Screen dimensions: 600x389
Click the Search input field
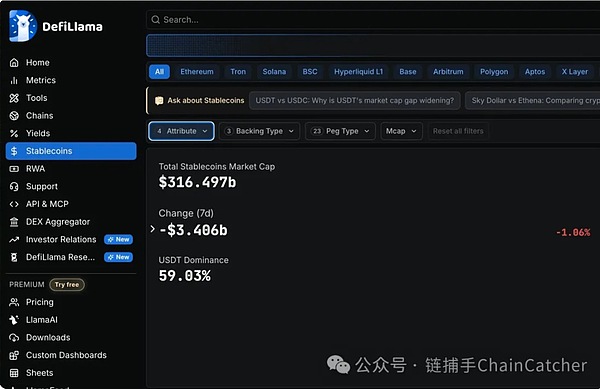coord(373,20)
